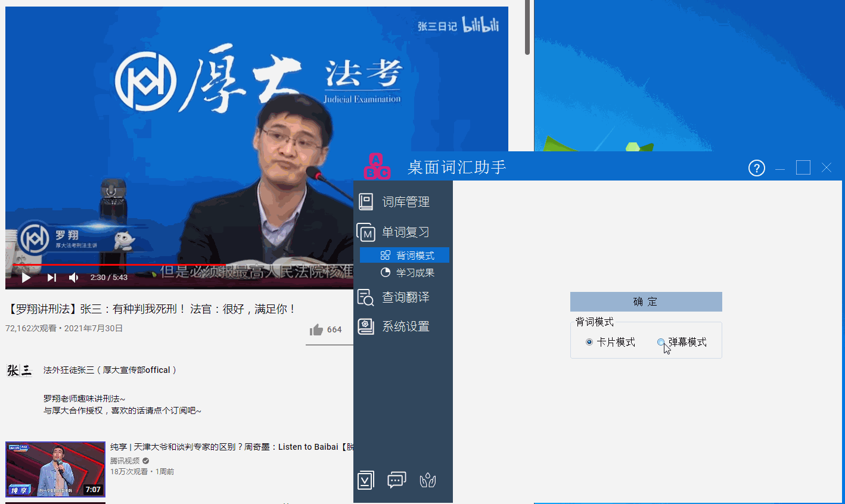Like the video with thumbs up icon
The height and width of the screenshot is (504, 845).
316,329
